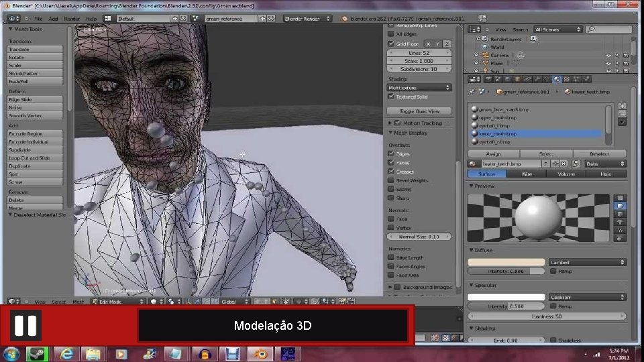Open the Global orientation dropdown
The height and width of the screenshot is (362, 644).
(235, 302)
